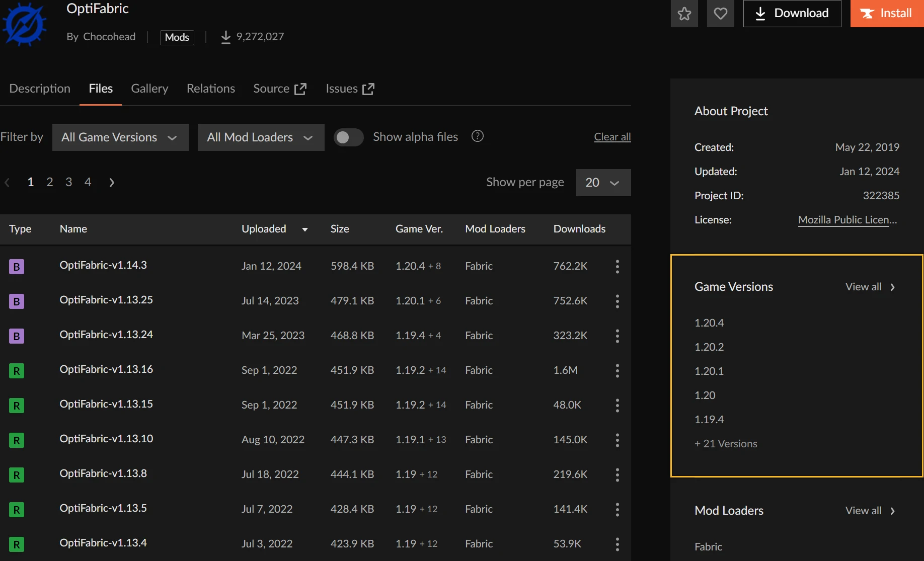
Task: Open the All Mod Loaders dropdown
Action: click(261, 137)
